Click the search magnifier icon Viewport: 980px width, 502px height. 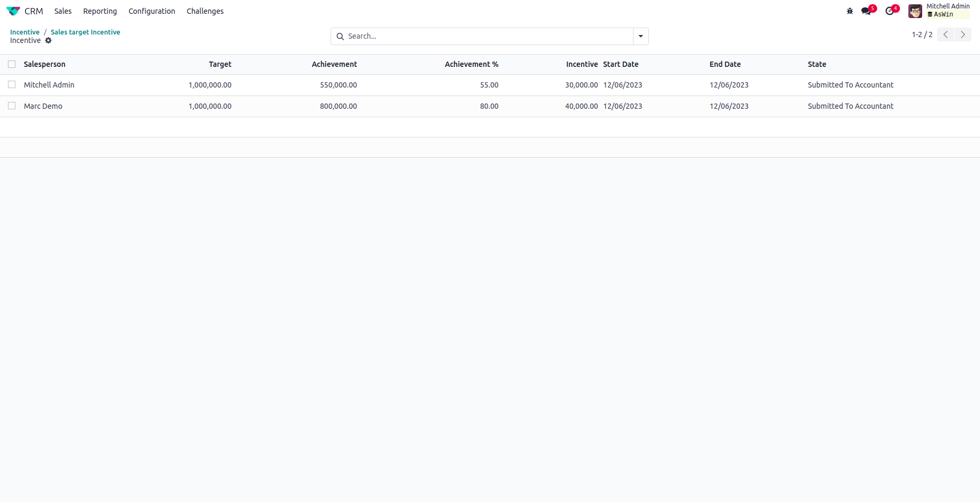point(340,37)
